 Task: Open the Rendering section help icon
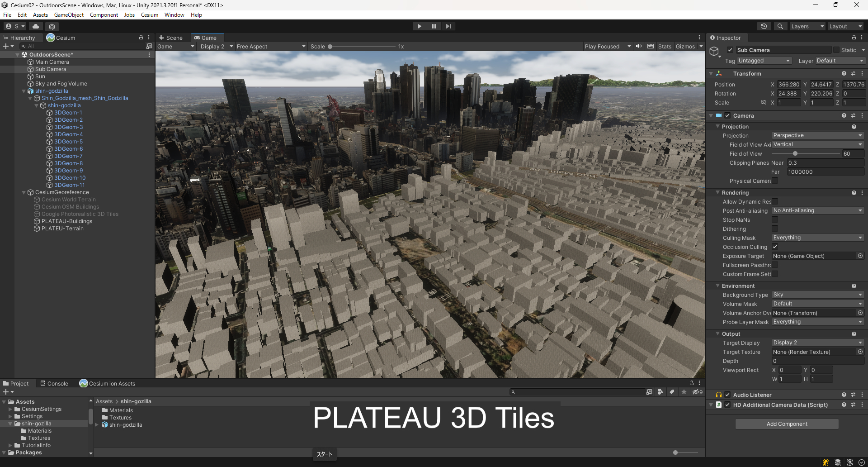tap(854, 192)
